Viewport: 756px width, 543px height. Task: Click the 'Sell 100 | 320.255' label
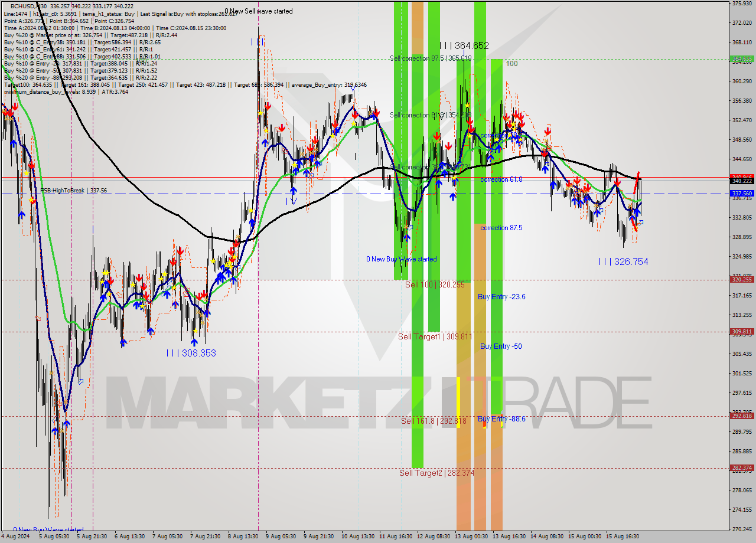435,285
